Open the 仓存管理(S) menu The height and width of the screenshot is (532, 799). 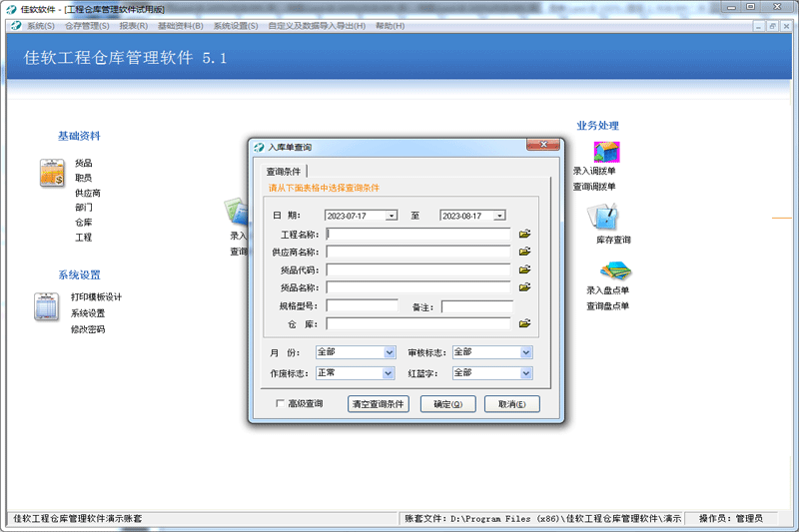point(87,26)
